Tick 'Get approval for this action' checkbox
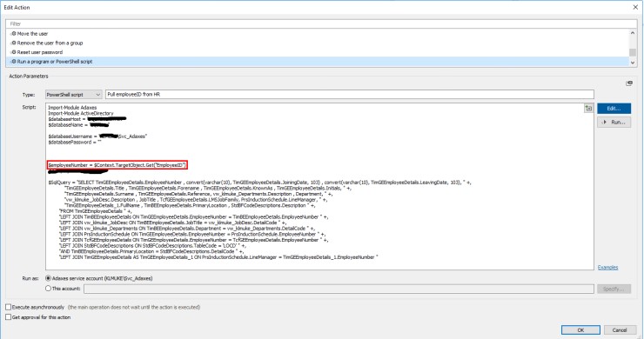 click(x=8, y=317)
